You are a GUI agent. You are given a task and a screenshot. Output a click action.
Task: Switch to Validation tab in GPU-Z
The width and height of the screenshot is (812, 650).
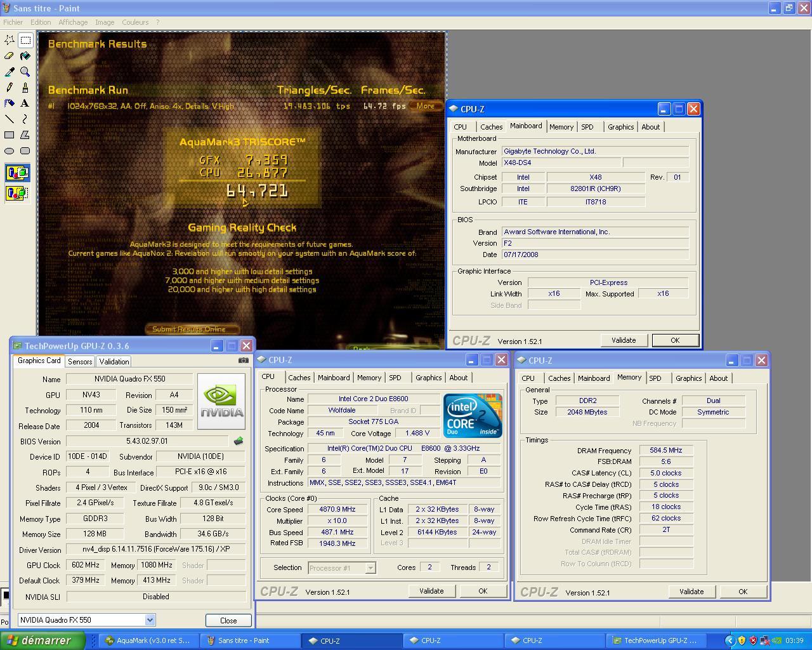point(114,361)
